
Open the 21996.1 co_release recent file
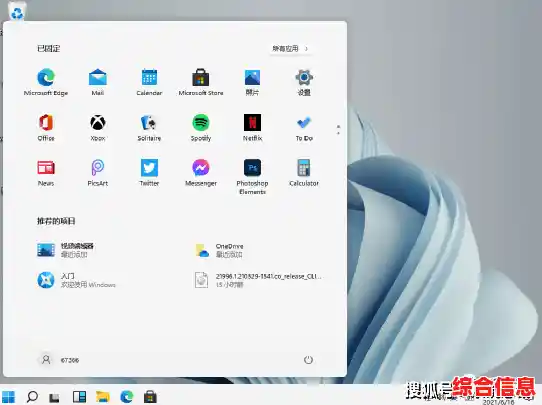coord(258,280)
